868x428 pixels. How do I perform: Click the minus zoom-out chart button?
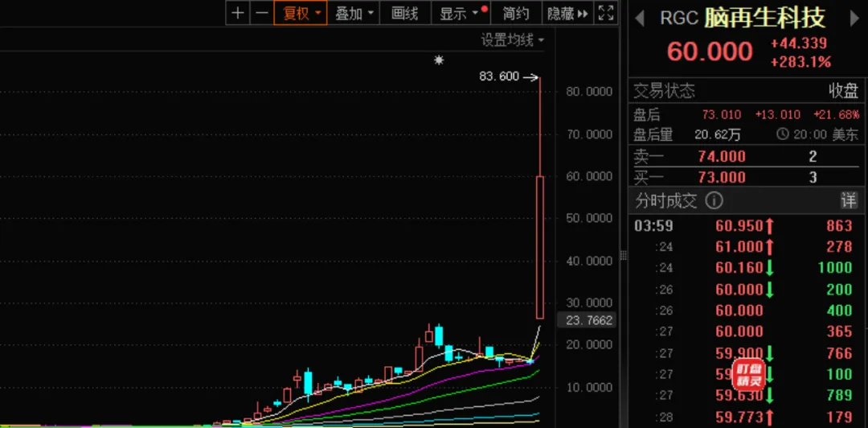[261, 13]
